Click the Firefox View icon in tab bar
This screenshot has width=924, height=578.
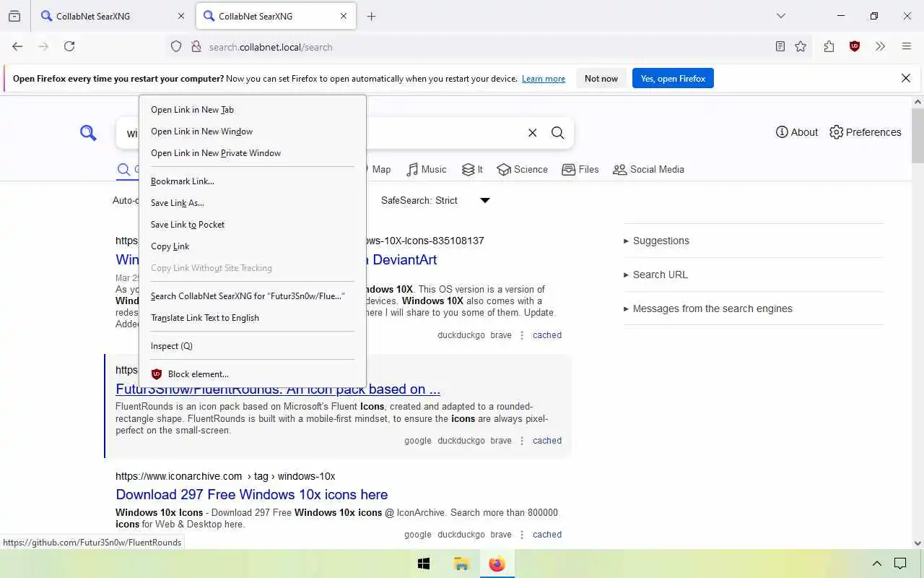click(14, 16)
